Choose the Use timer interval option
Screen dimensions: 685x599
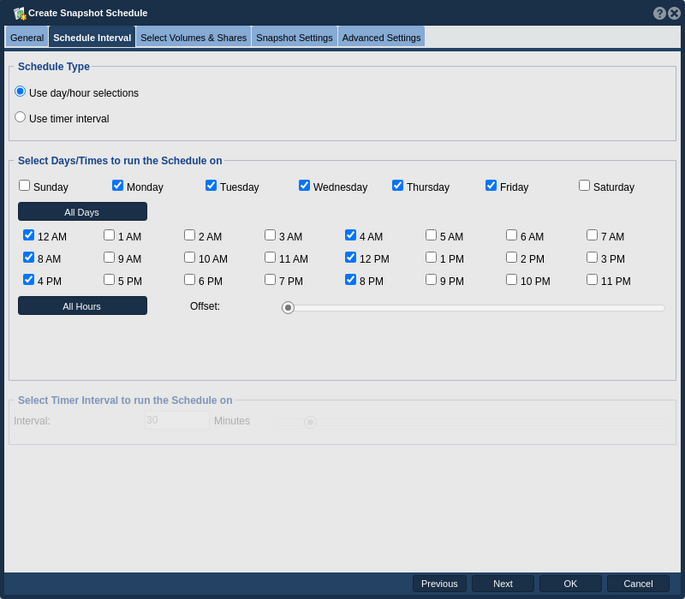20,117
